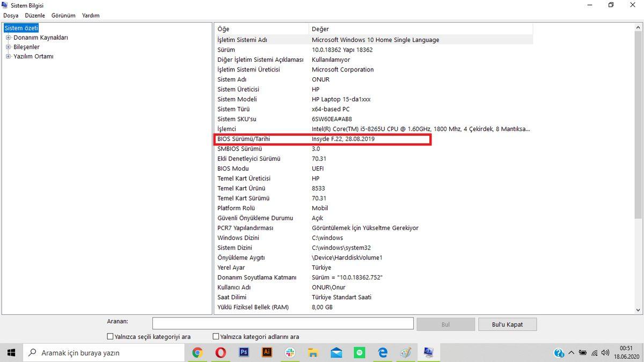Open Adobe Photoshop from the taskbar
Viewport: 644px width, 362px height.
point(244,352)
